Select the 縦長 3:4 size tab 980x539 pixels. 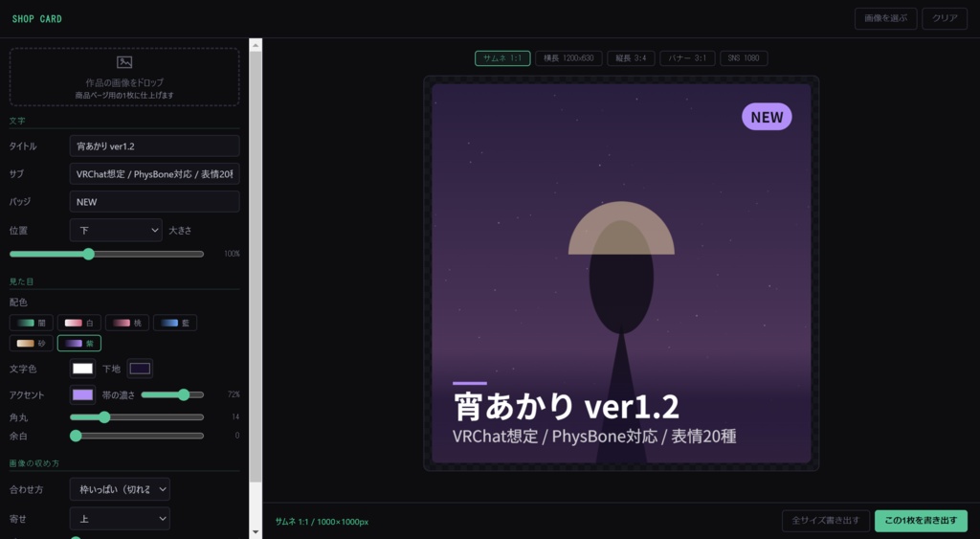point(631,58)
